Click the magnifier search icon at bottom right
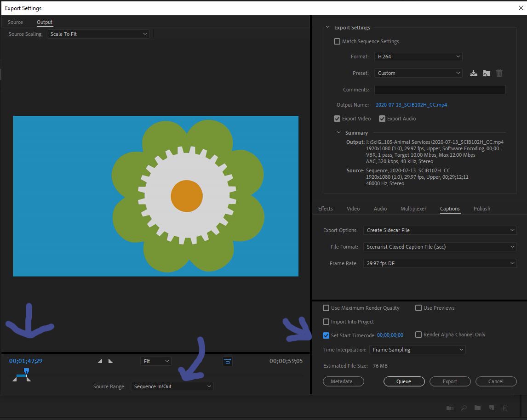Viewport: 527px width, 420px height. point(464,408)
